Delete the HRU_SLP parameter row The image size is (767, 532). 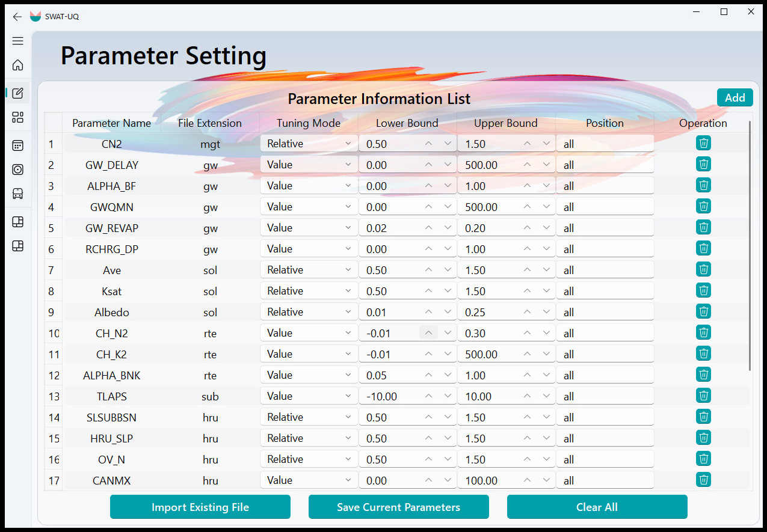pyautogui.click(x=703, y=438)
